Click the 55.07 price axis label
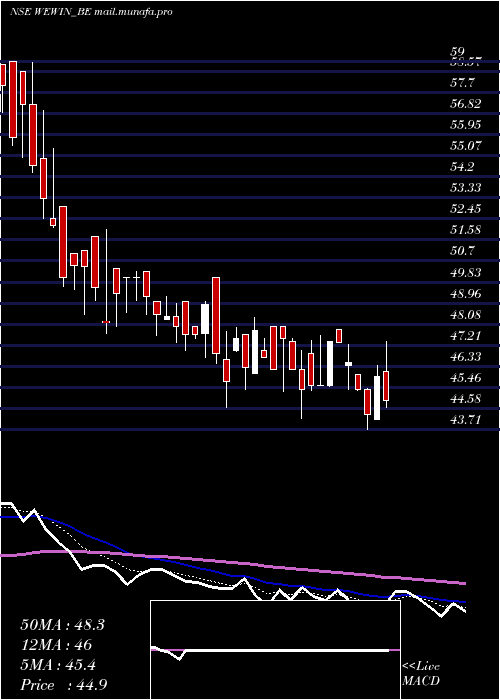This screenshot has height=700, width=500. [x=466, y=146]
